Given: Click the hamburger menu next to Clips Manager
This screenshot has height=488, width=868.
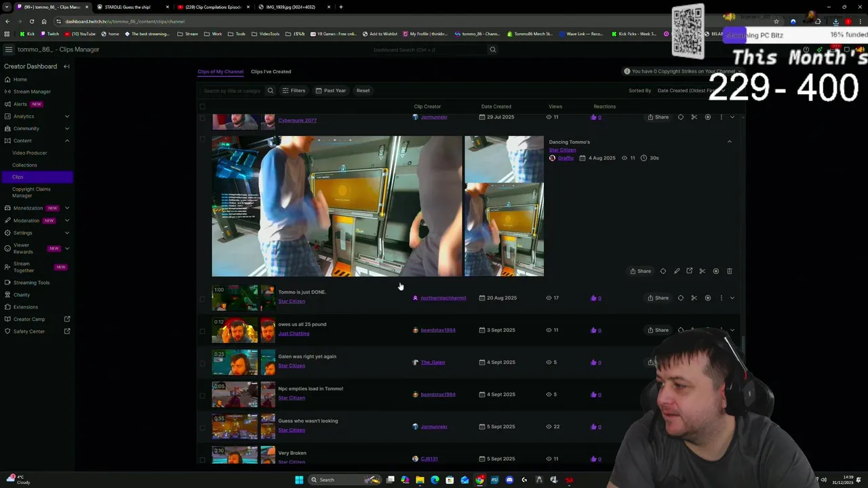Looking at the screenshot, I should [8, 49].
